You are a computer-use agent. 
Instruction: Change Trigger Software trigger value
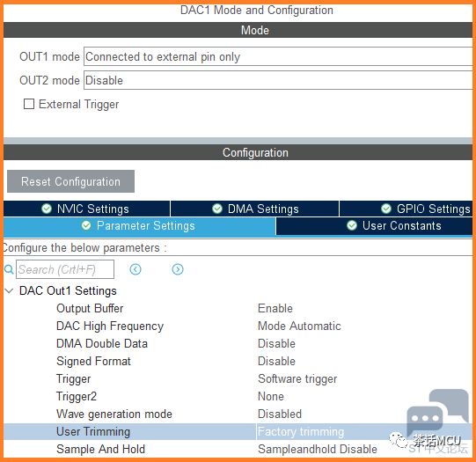pyautogui.click(x=297, y=378)
